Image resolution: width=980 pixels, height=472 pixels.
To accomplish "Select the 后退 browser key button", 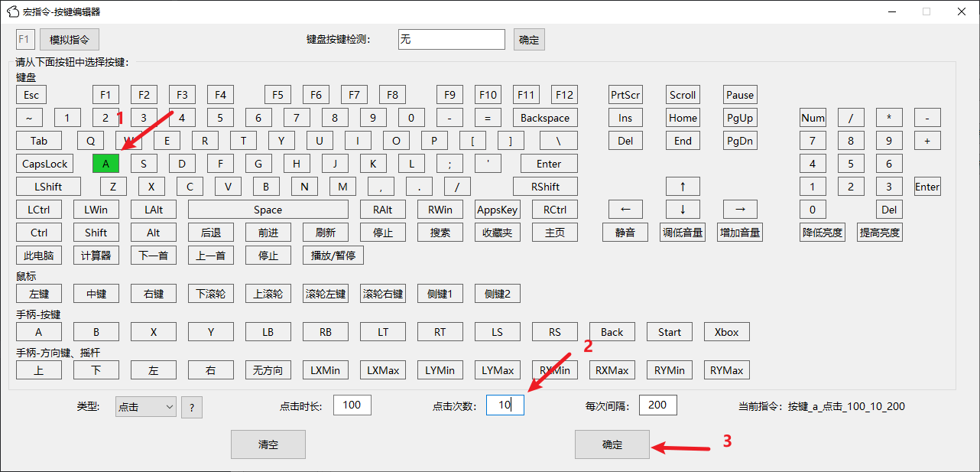I will click(x=211, y=233).
